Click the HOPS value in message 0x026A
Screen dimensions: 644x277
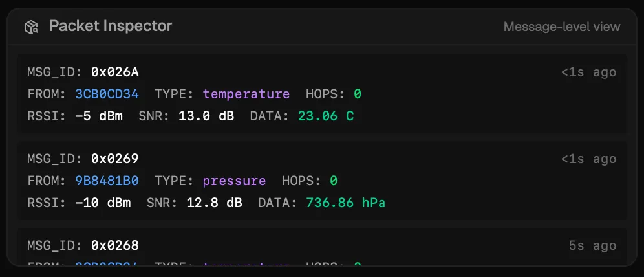(x=358, y=94)
